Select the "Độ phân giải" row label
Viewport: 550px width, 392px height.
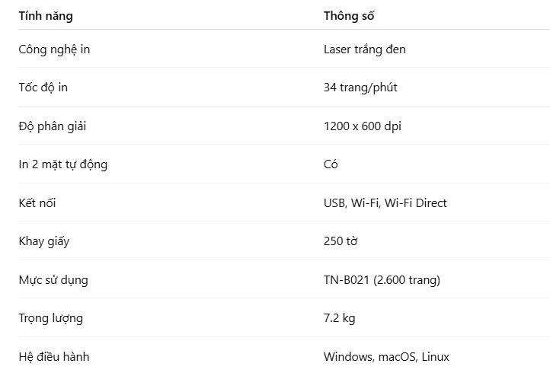pos(52,126)
